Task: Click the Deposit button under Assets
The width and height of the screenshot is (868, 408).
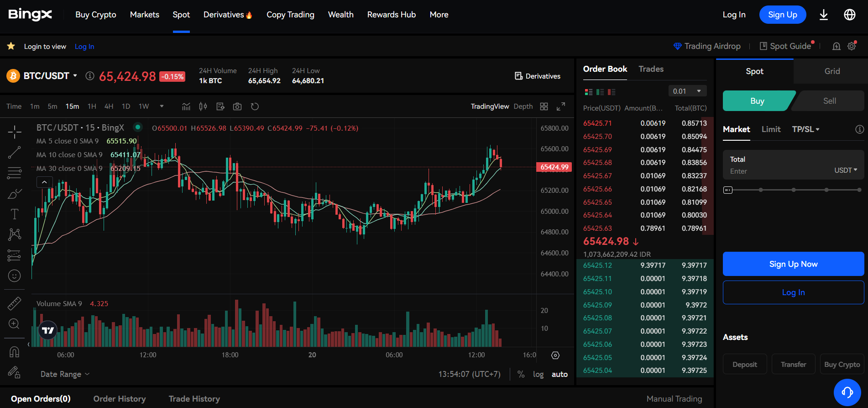Action: click(744, 364)
